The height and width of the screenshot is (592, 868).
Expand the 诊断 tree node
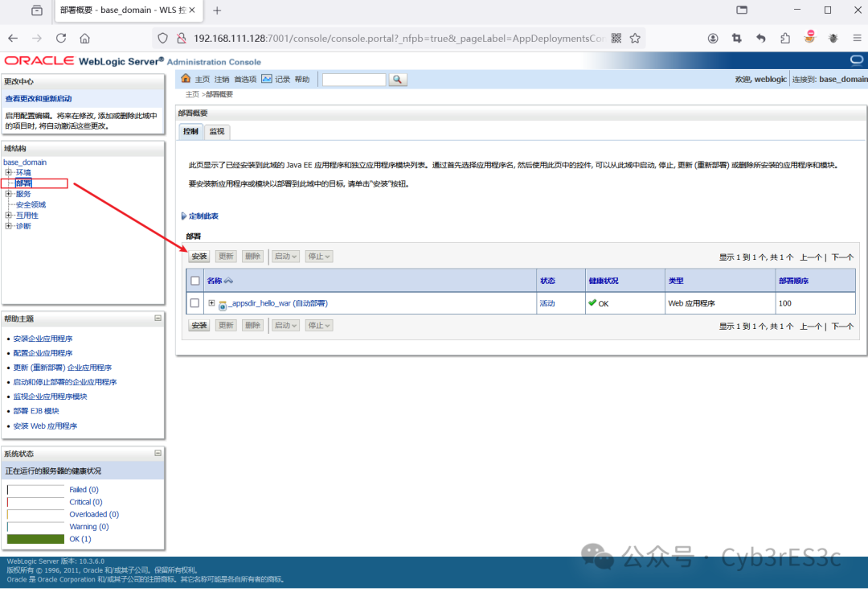8,226
